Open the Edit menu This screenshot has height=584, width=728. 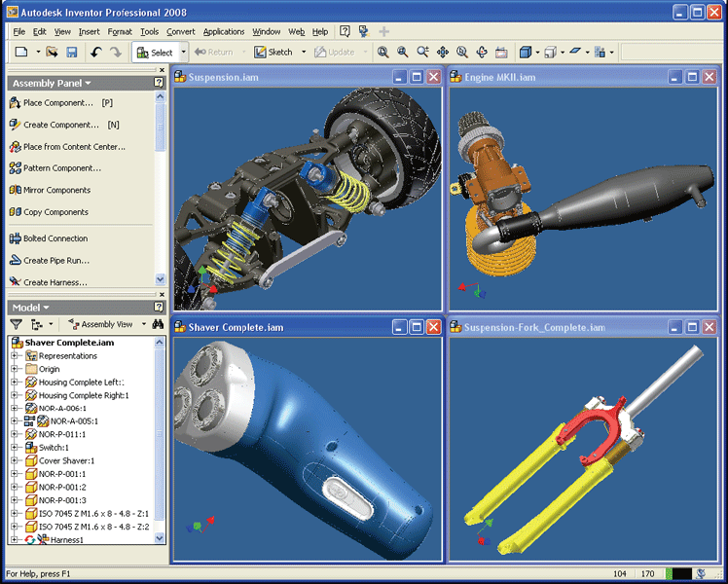click(x=40, y=31)
